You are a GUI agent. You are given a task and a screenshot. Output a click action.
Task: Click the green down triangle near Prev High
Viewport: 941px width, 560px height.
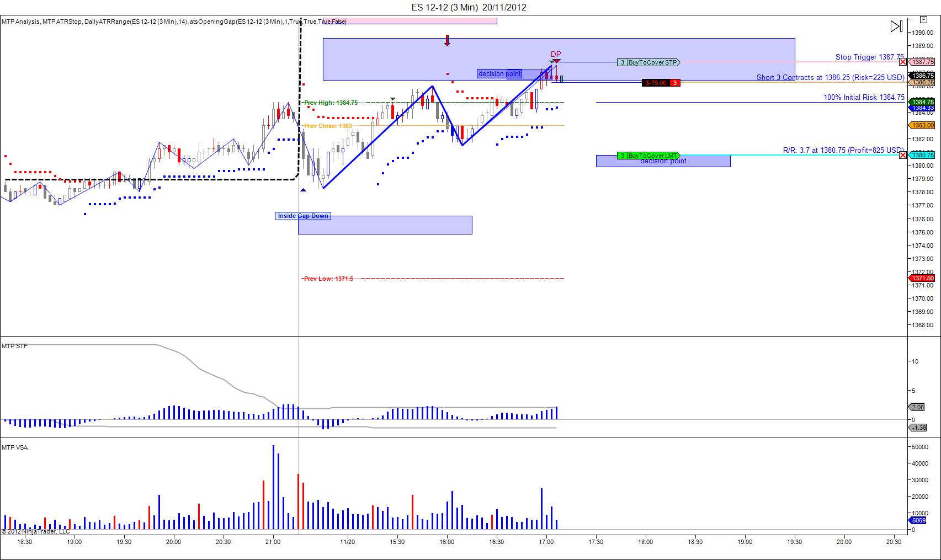pyautogui.click(x=392, y=99)
